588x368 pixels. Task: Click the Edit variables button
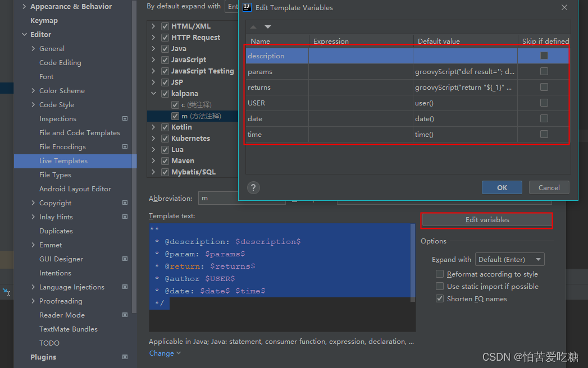coord(487,220)
